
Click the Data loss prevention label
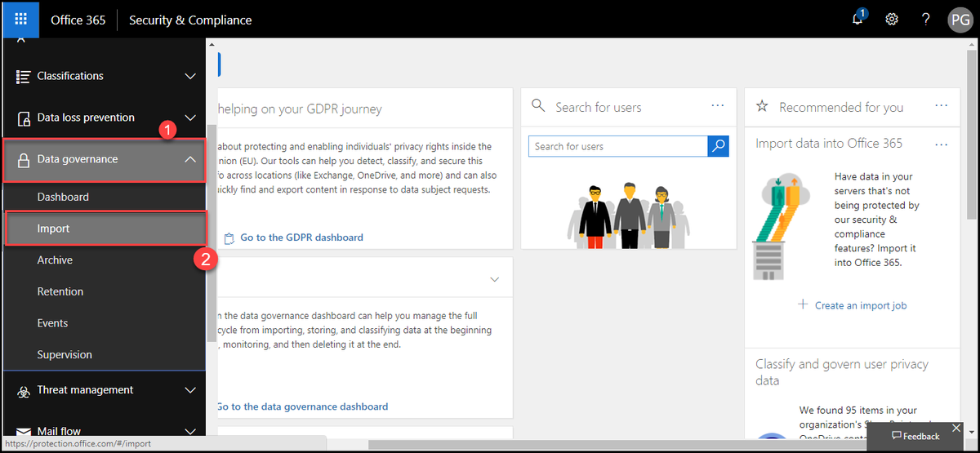(86, 118)
